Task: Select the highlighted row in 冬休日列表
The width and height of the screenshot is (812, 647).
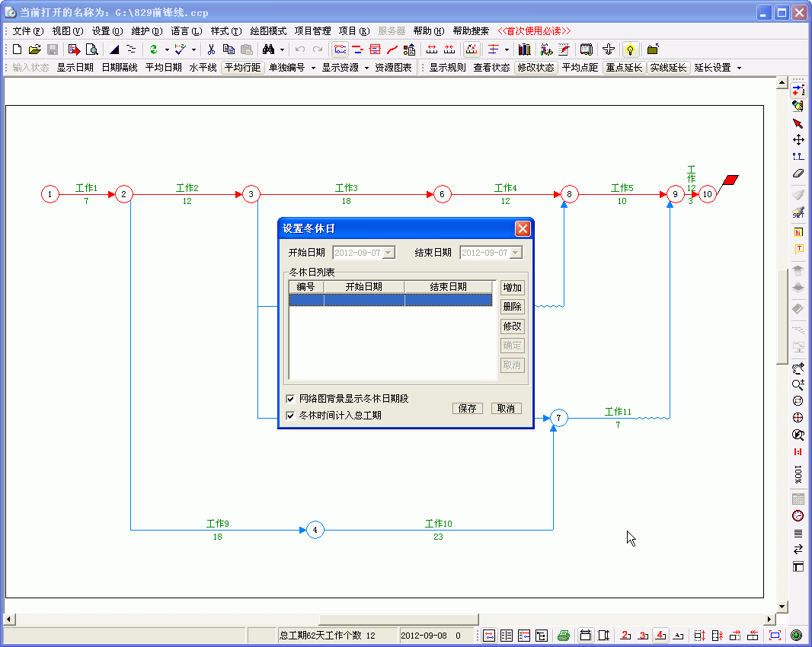Action: [391, 300]
